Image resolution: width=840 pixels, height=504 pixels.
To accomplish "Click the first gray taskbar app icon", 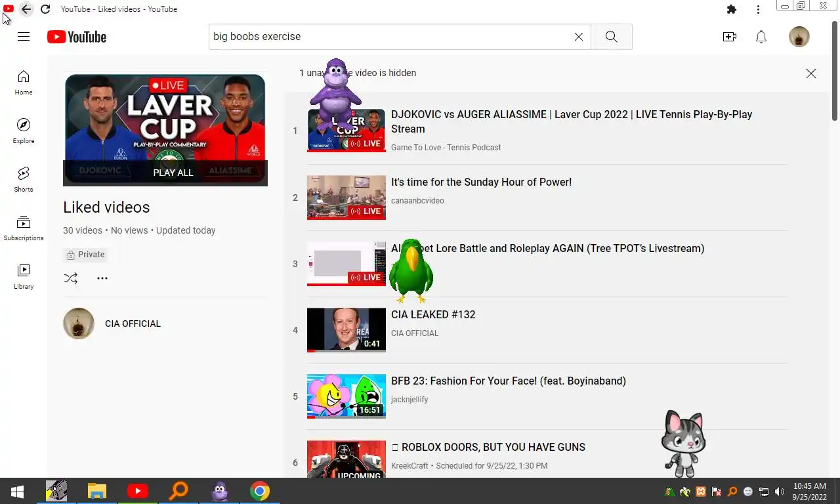I will coord(56,491).
